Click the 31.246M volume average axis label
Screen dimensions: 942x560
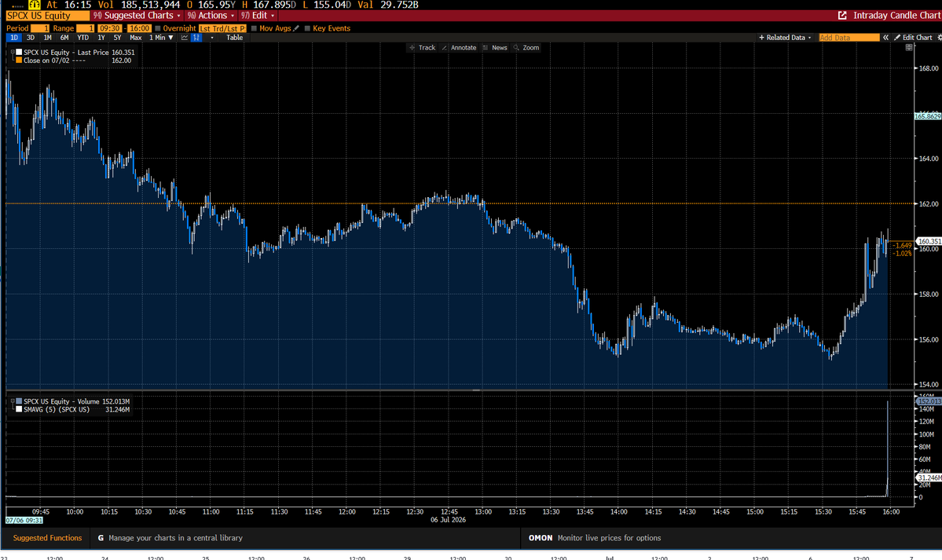click(929, 478)
